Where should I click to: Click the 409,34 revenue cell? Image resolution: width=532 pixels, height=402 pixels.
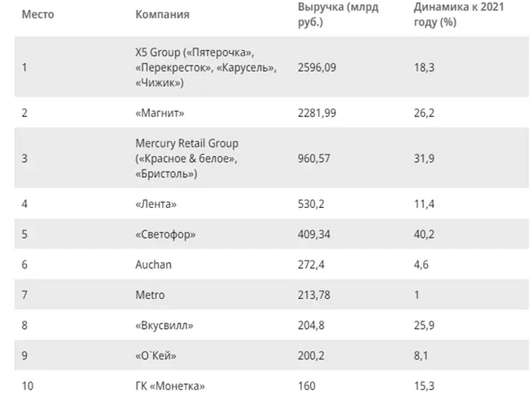click(x=314, y=233)
